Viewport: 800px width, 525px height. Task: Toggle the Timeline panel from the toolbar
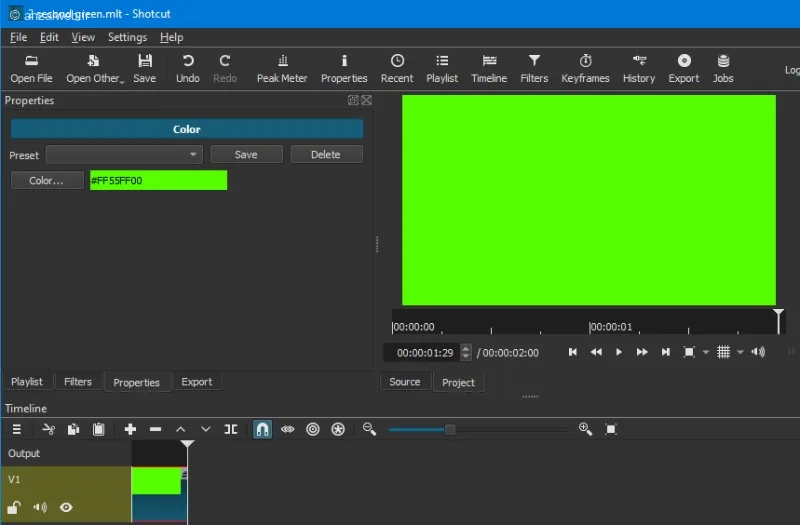point(489,69)
